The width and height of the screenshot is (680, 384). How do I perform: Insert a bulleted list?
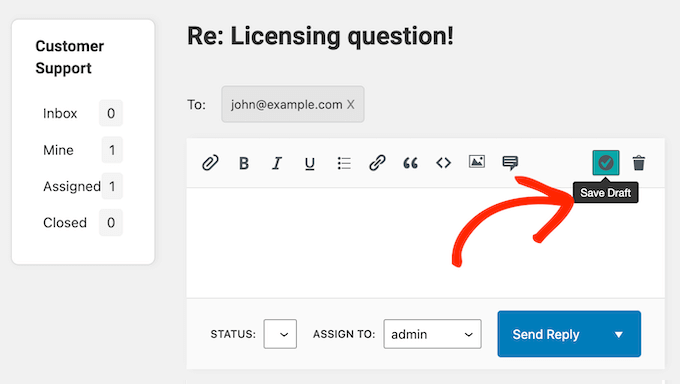click(x=344, y=163)
